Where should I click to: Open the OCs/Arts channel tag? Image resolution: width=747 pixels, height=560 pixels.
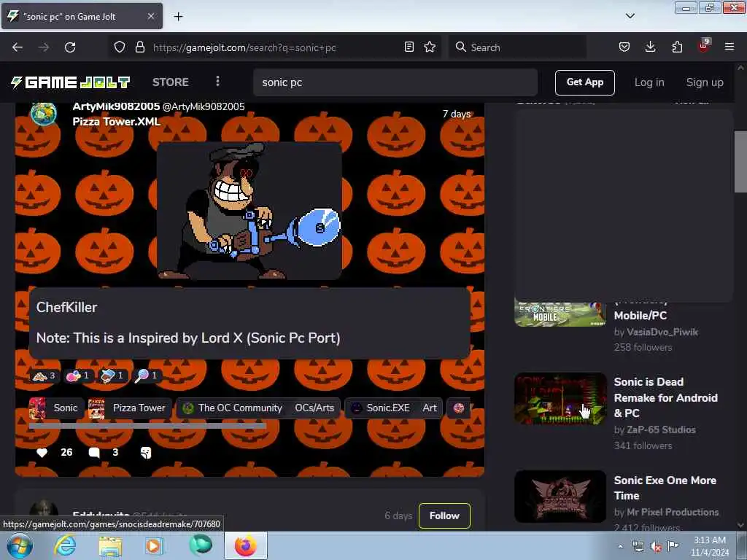pos(314,408)
